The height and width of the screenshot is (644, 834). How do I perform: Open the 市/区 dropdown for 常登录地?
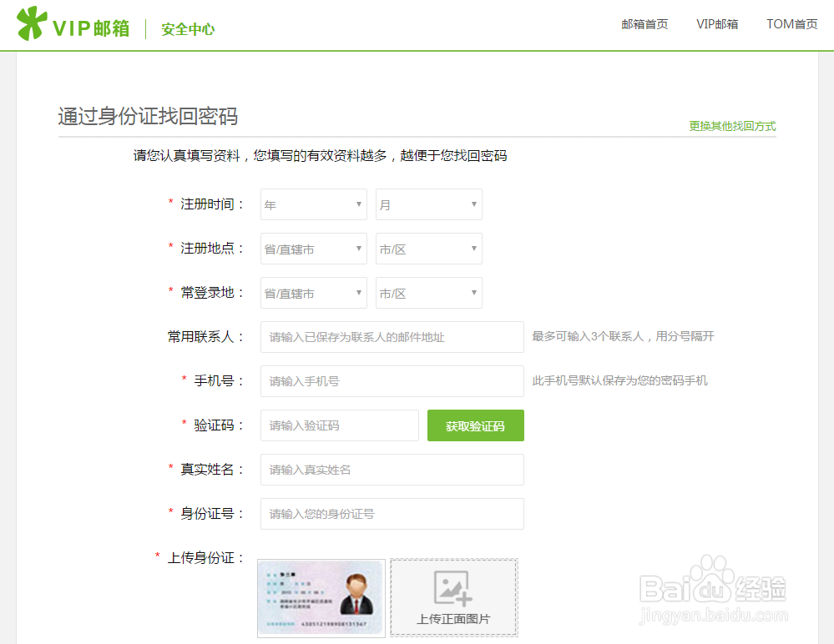tap(428, 293)
